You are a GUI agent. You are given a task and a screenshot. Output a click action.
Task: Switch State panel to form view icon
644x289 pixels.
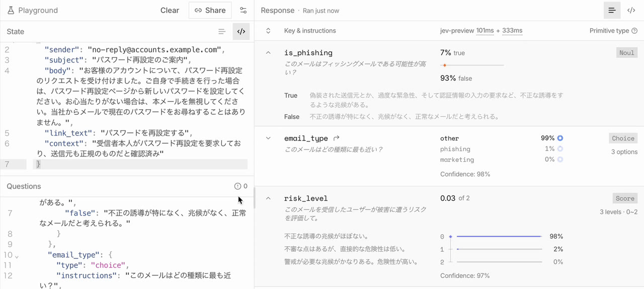222,31
